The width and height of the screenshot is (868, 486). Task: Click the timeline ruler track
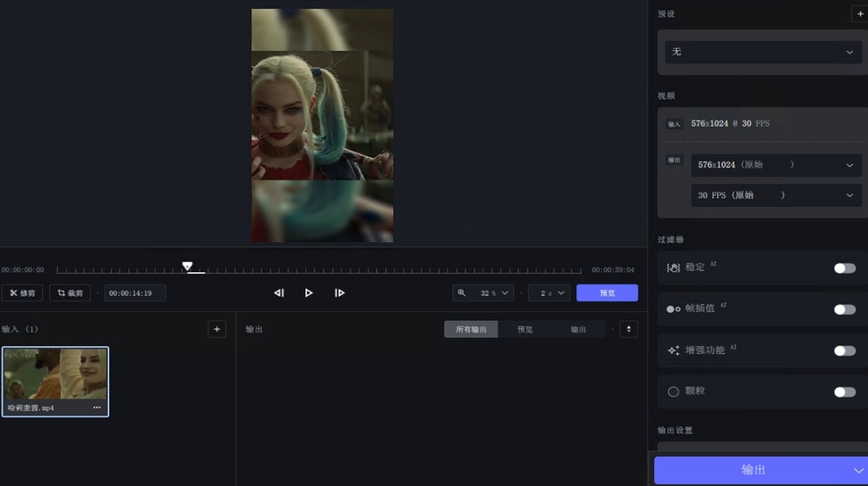click(x=319, y=270)
